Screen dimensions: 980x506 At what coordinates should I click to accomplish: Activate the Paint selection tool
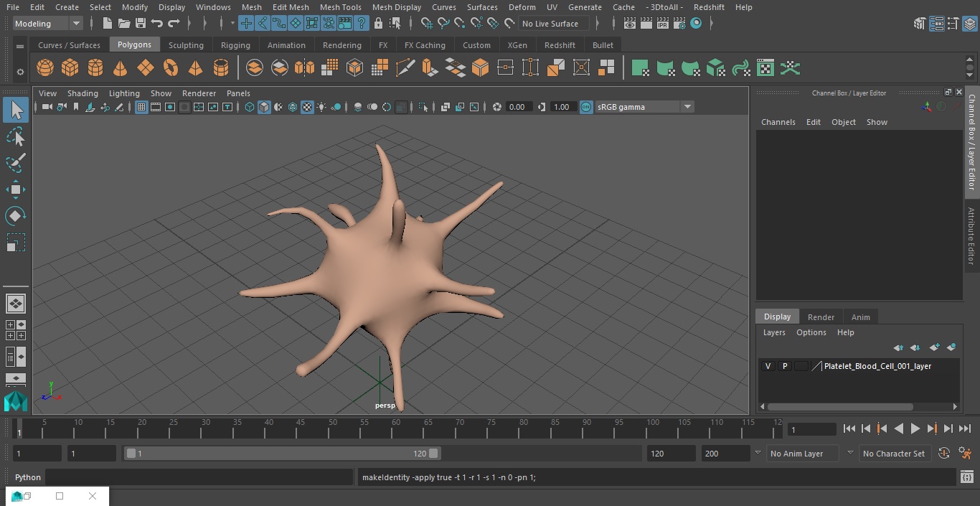point(16,163)
